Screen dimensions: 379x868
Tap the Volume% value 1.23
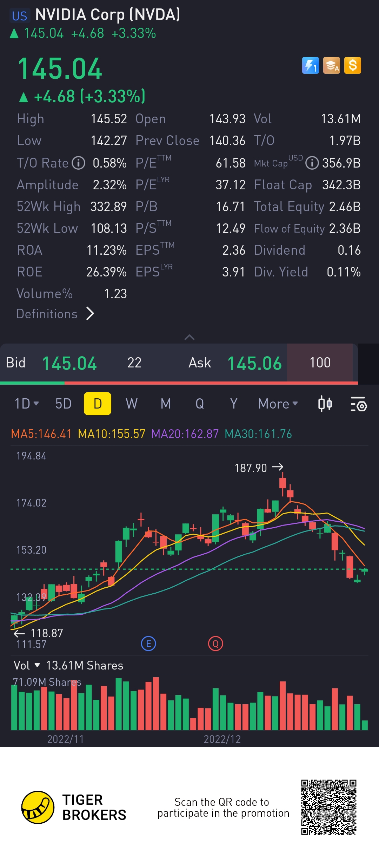tap(115, 294)
